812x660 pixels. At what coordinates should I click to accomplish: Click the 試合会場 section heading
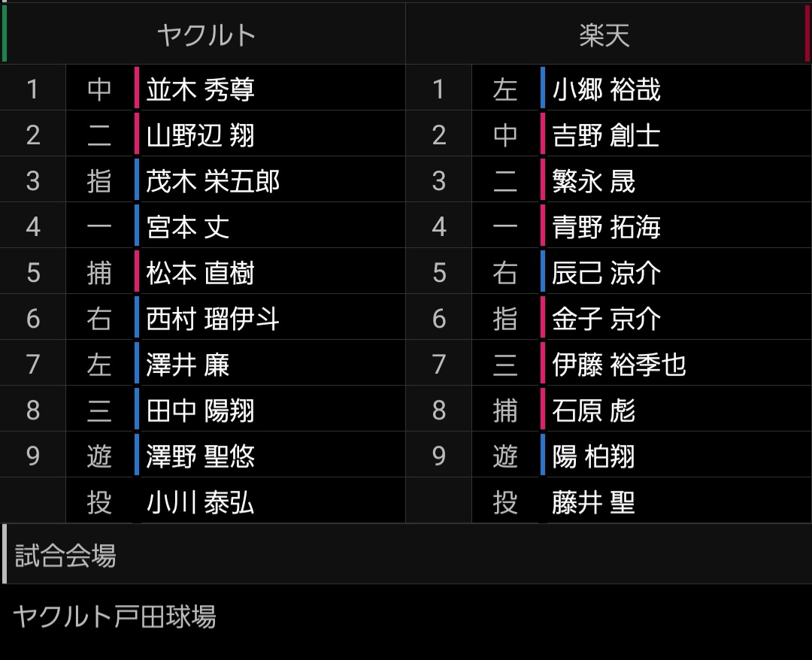click(65, 556)
